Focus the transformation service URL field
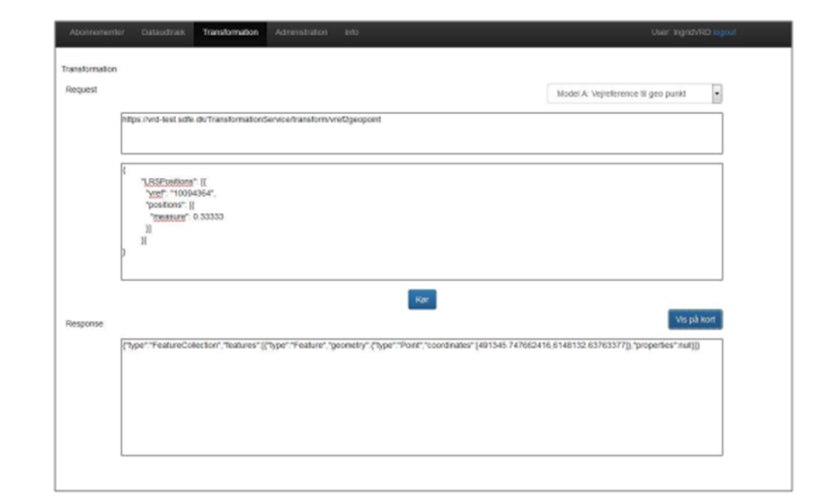 click(421, 133)
